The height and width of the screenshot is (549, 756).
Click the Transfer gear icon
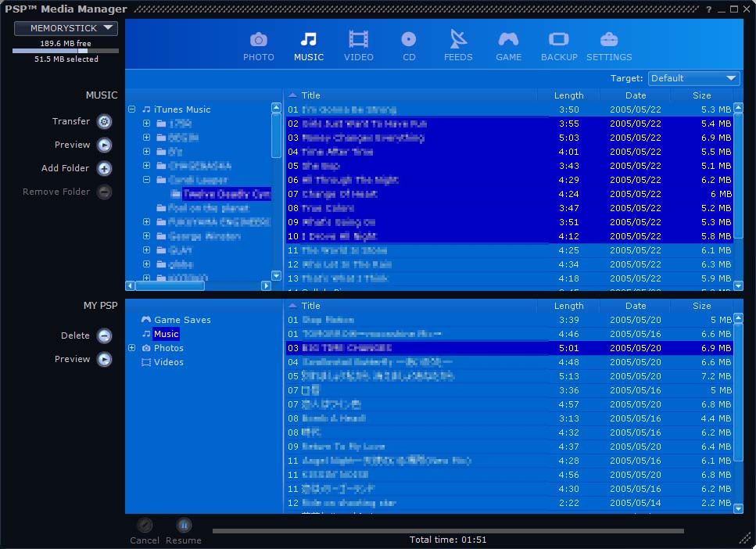pyautogui.click(x=104, y=121)
